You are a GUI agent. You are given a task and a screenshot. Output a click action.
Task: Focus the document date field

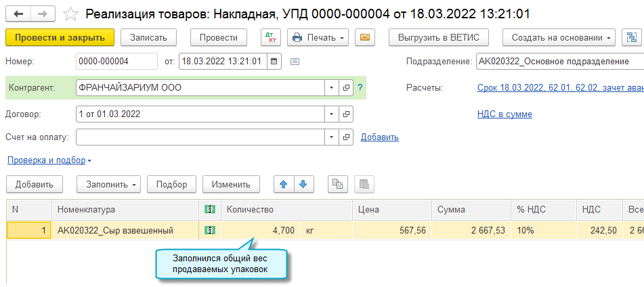tap(223, 62)
